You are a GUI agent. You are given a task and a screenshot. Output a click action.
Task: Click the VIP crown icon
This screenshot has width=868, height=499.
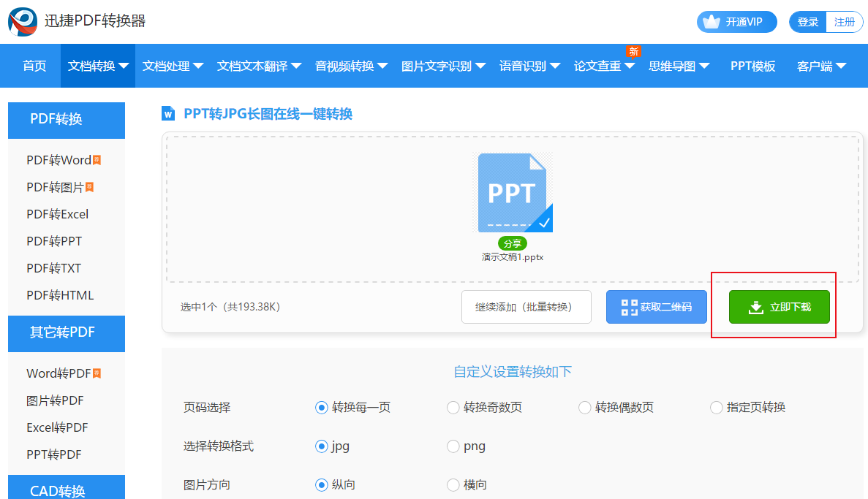coord(711,22)
